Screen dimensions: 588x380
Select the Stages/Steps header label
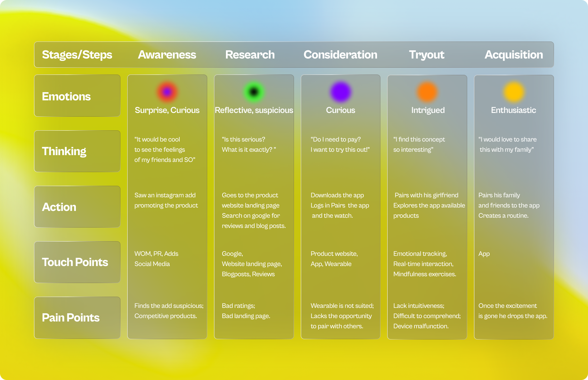point(77,55)
